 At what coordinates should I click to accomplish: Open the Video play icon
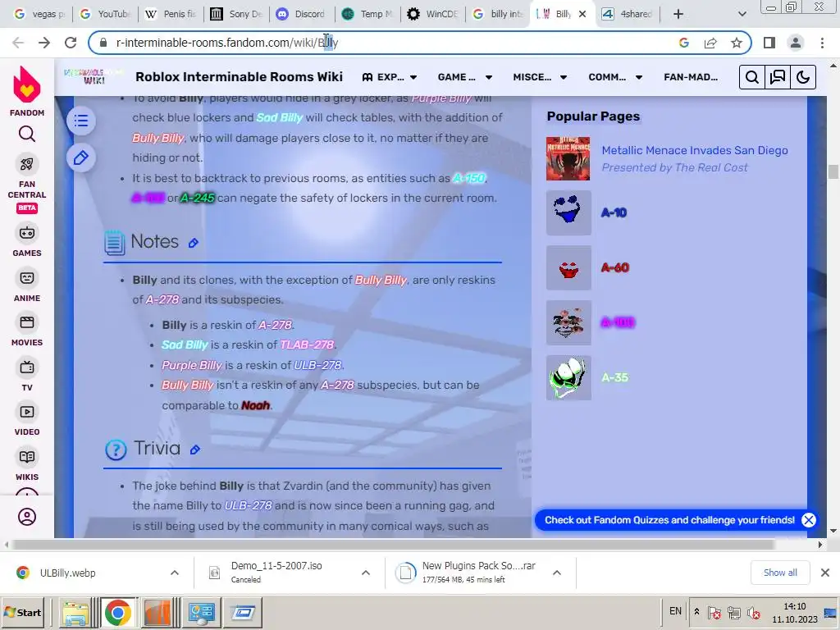click(x=27, y=412)
